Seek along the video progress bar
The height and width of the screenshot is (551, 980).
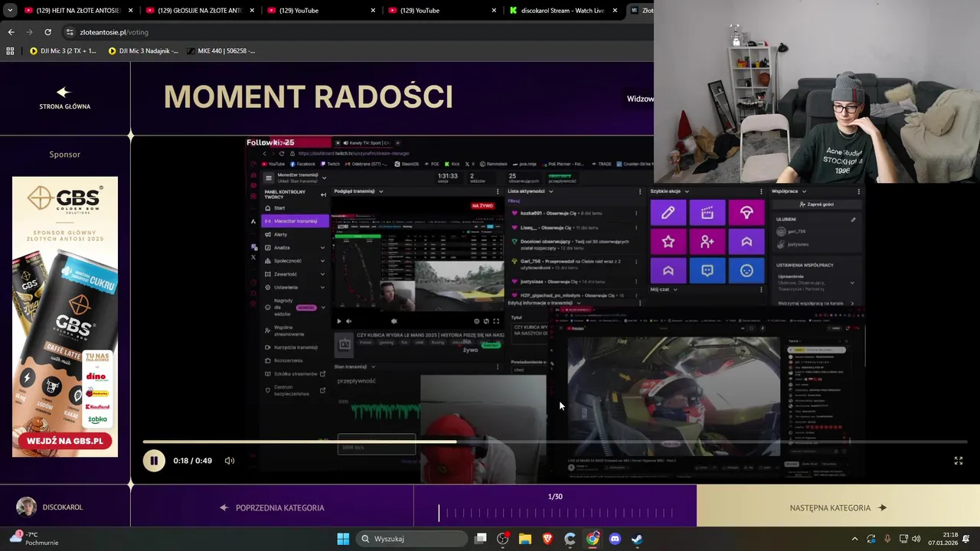click(555, 442)
